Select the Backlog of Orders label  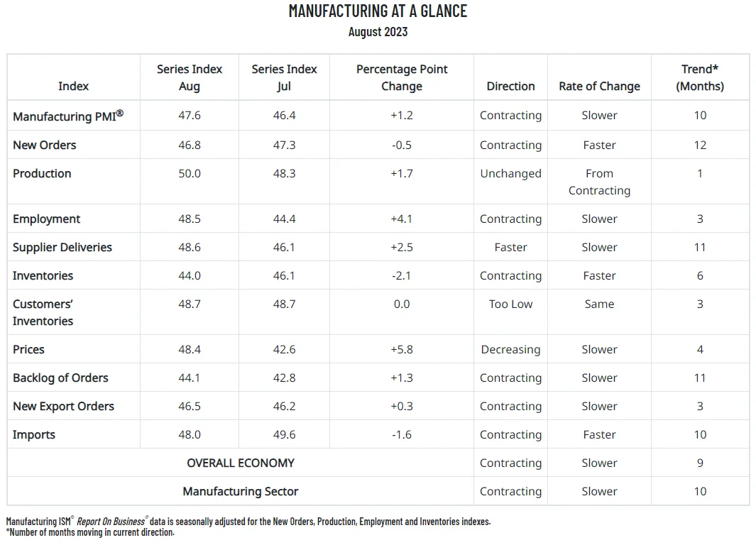(60, 378)
